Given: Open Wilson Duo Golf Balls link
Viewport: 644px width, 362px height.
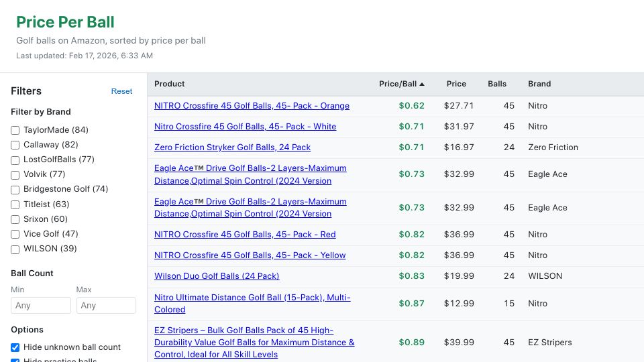Looking at the screenshot, I should click(217, 276).
